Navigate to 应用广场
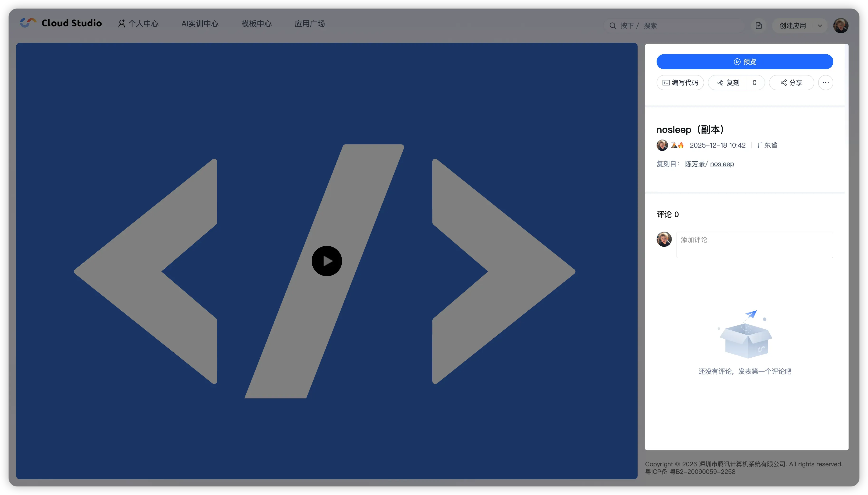Image resolution: width=868 pixels, height=495 pixels. (310, 24)
